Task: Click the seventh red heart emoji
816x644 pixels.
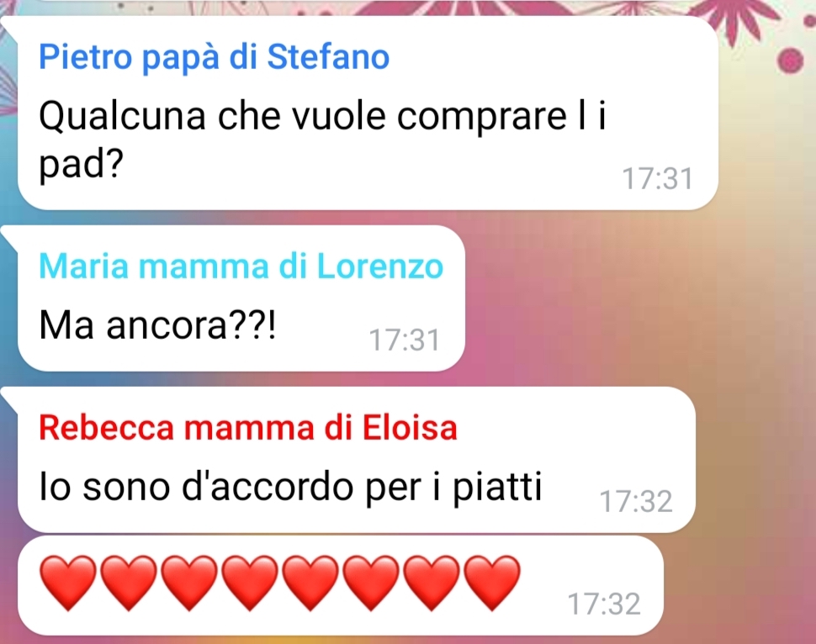Action: [432, 583]
